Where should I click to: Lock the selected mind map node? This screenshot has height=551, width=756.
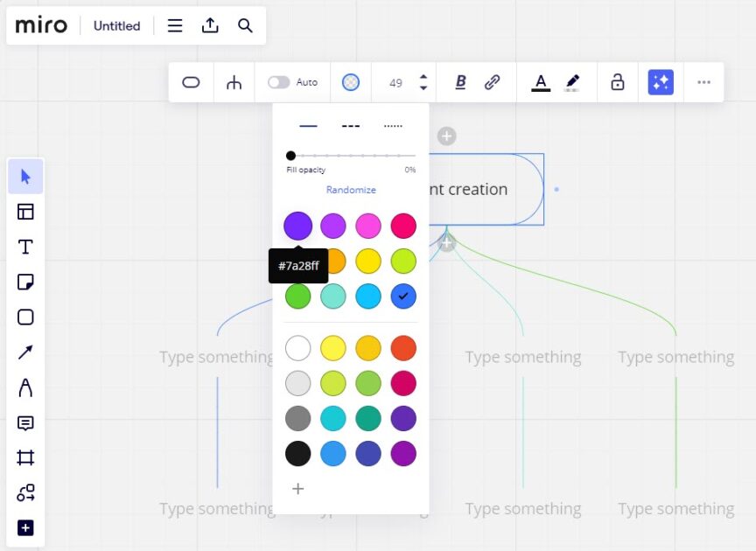tap(618, 82)
